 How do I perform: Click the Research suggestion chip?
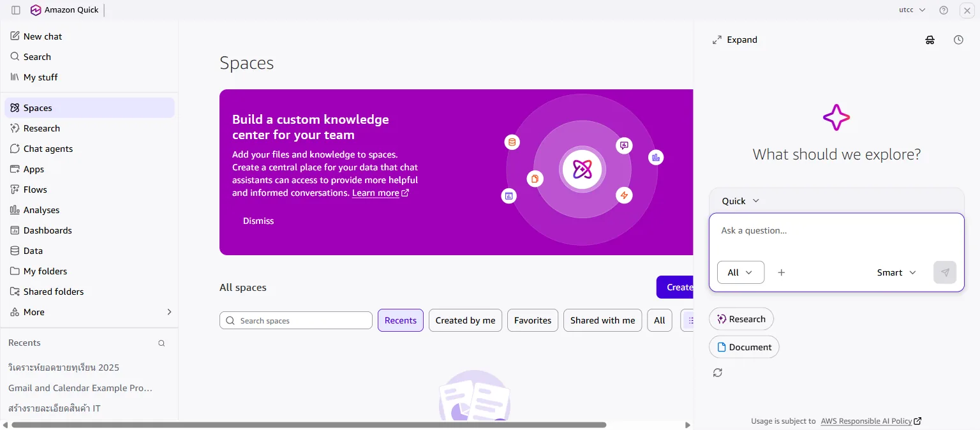(x=741, y=319)
